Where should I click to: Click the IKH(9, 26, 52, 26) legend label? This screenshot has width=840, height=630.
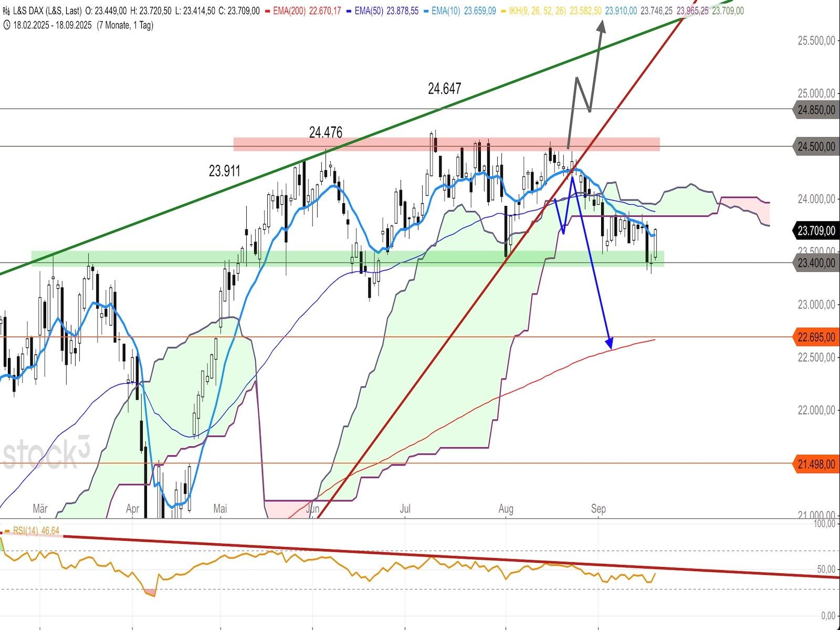tap(538, 10)
